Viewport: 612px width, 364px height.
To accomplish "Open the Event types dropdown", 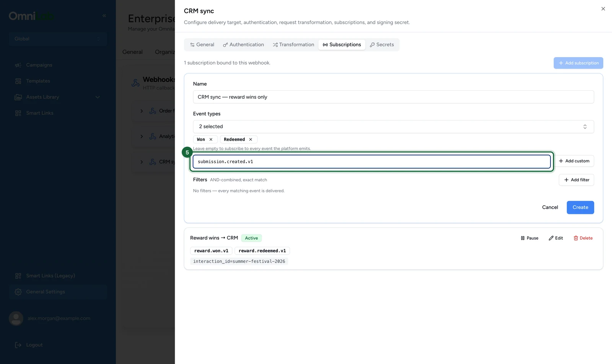I will pyautogui.click(x=393, y=127).
